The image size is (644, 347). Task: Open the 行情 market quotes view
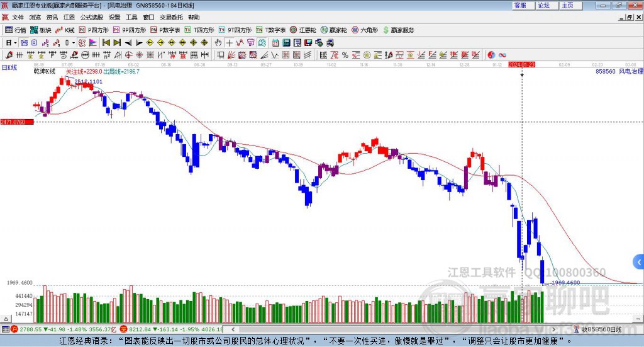(x=16, y=30)
